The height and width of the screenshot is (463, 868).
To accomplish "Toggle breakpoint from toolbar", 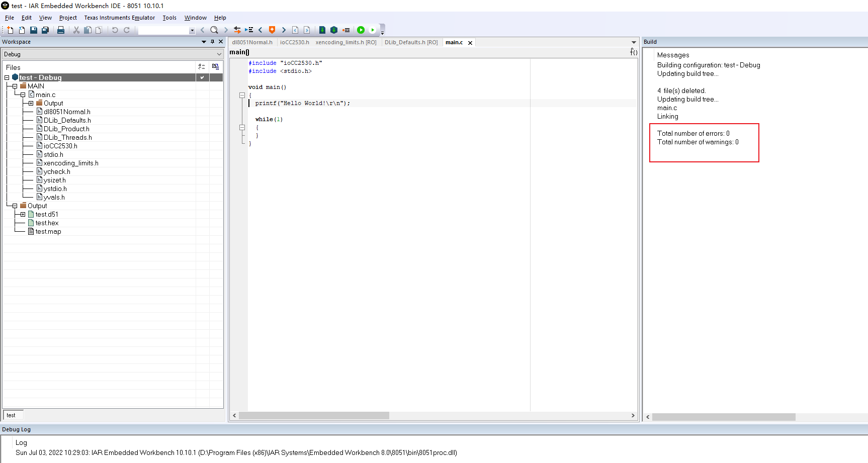I will 346,30.
